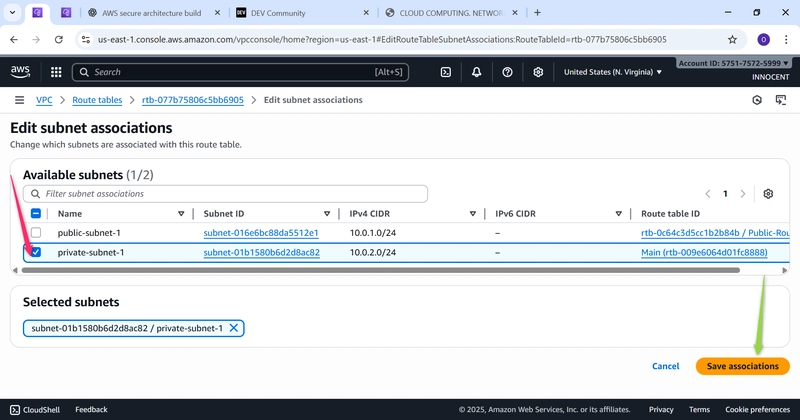
Task: Remove private-subnet-1 from Selected subnets
Action: (x=234, y=328)
